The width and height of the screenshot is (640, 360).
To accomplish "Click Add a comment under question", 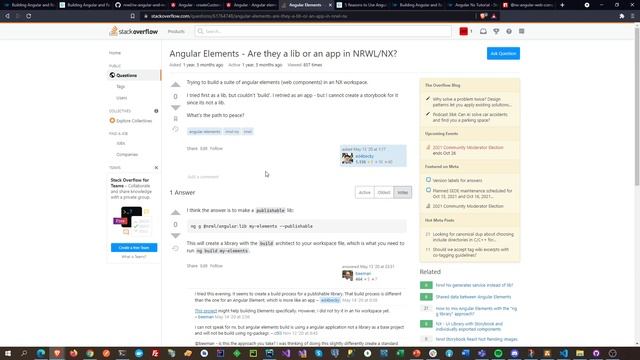I will tap(203, 177).
